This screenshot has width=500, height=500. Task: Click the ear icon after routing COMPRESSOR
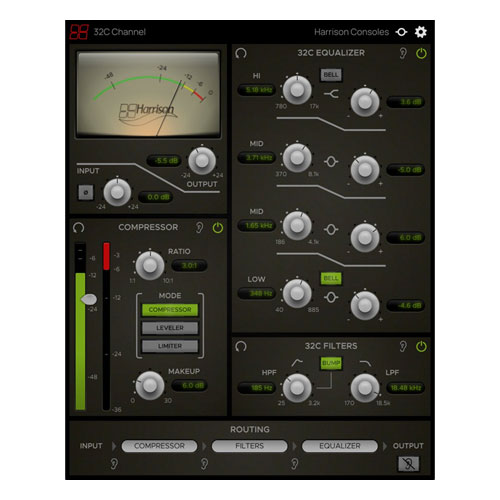point(204,464)
